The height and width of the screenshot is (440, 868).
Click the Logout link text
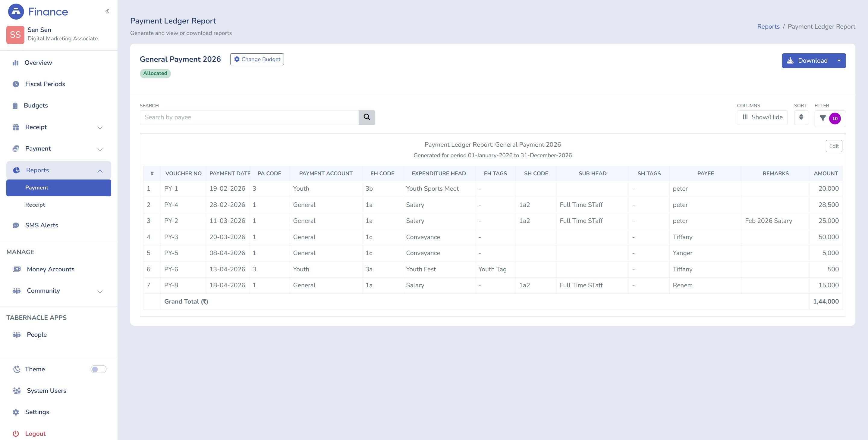coord(35,434)
